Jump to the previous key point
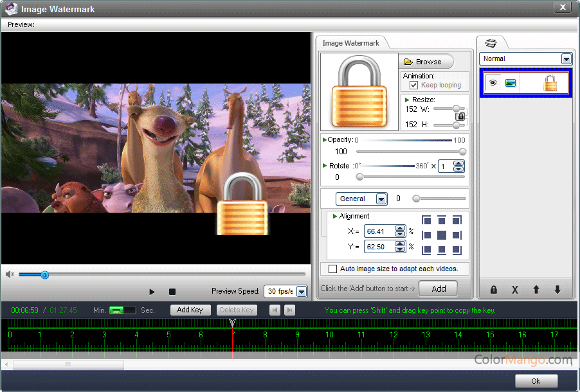The image size is (580, 392). [x=275, y=310]
